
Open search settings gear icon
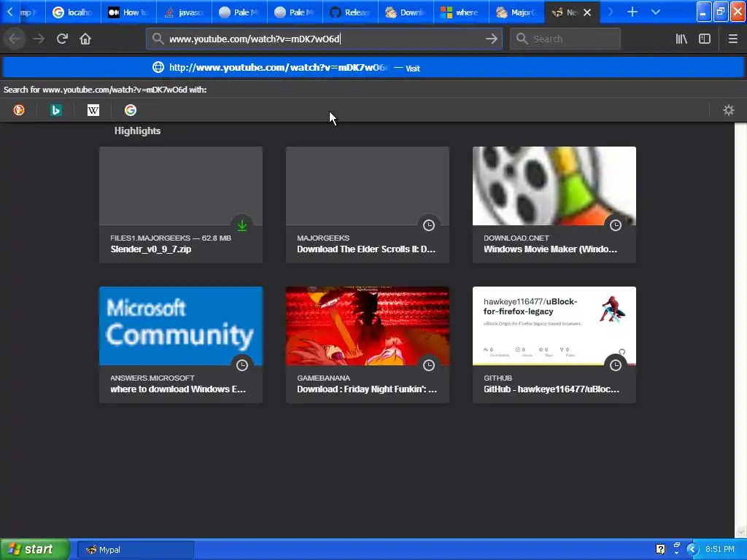click(729, 110)
